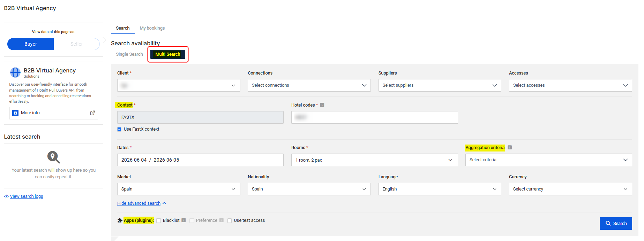The width and height of the screenshot is (644, 241).
Task: Click the Dates input field
Action: click(x=200, y=160)
